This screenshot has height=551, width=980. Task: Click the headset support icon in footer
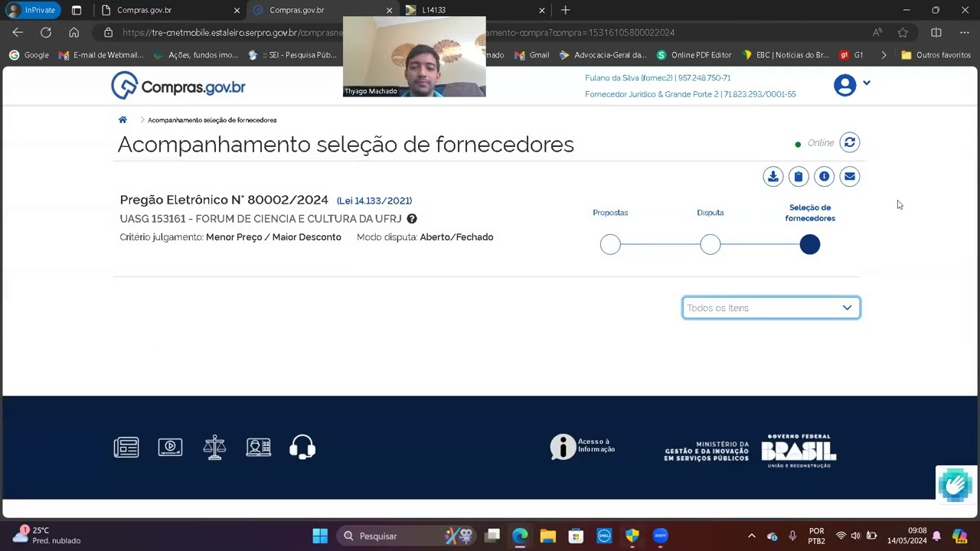pos(302,447)
